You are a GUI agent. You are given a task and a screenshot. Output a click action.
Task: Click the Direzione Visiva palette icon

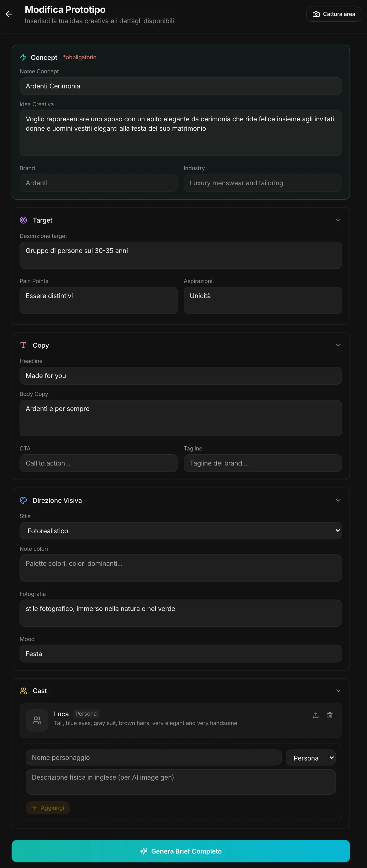(23, 500)
